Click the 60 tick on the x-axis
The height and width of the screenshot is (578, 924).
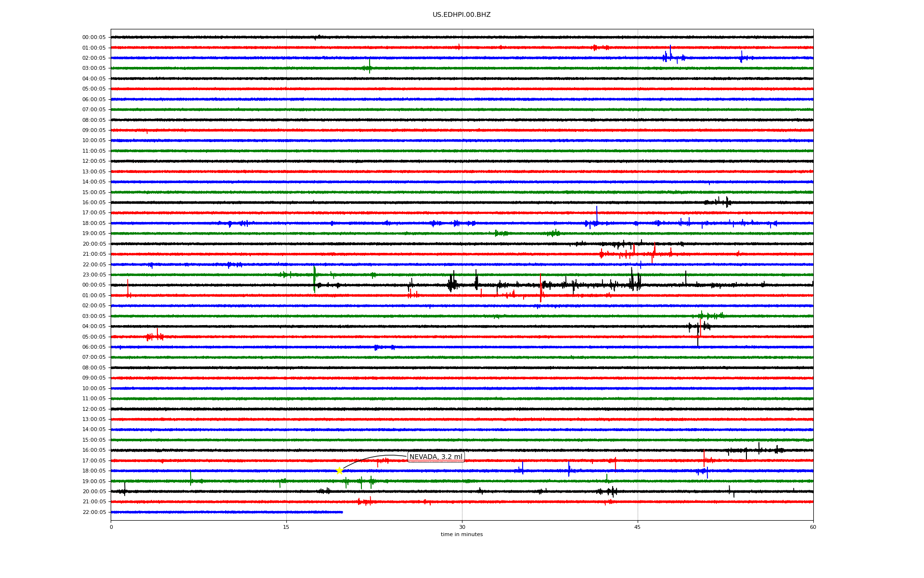pyautogui.click(x=813, y=527)
